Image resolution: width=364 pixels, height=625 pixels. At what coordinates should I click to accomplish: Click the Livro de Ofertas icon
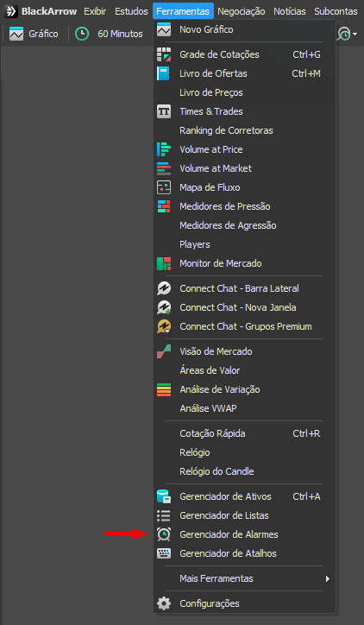pyautogui.click(x=163, y=73)
